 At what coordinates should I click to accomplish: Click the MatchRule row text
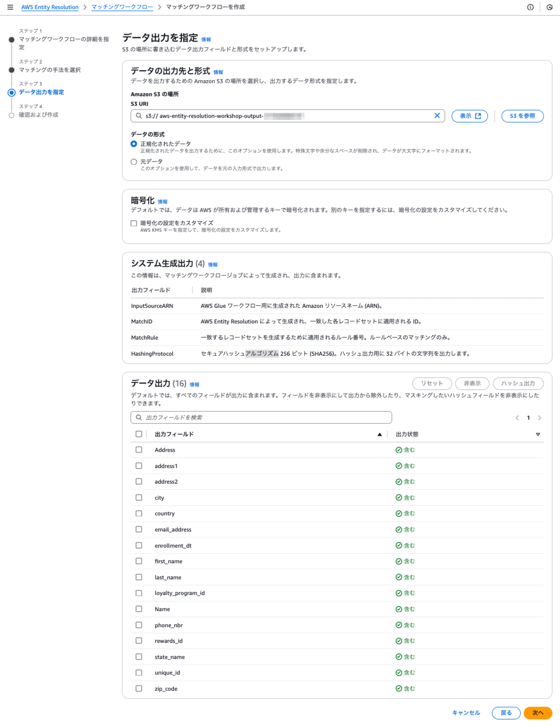(145, 337)
